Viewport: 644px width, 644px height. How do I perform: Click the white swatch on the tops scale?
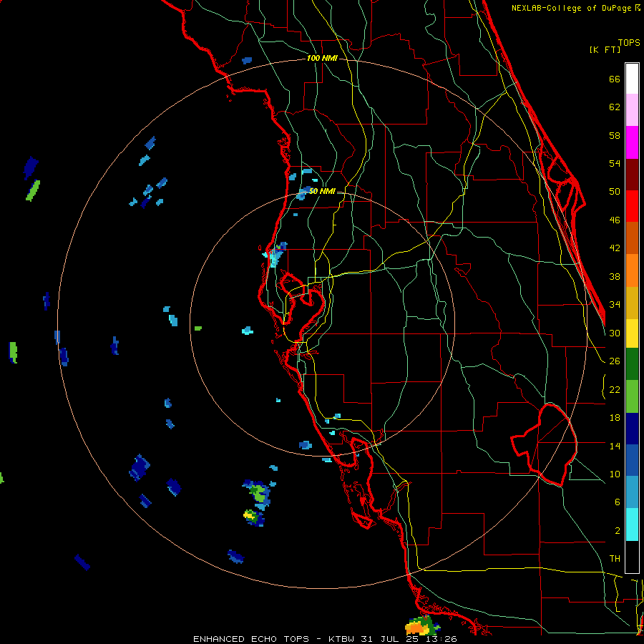point(632,79)
